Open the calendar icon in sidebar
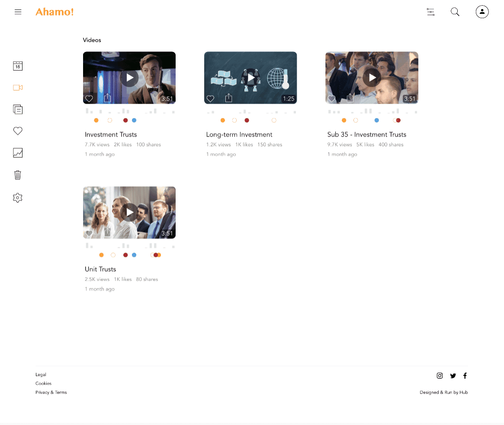 [18, 66]
